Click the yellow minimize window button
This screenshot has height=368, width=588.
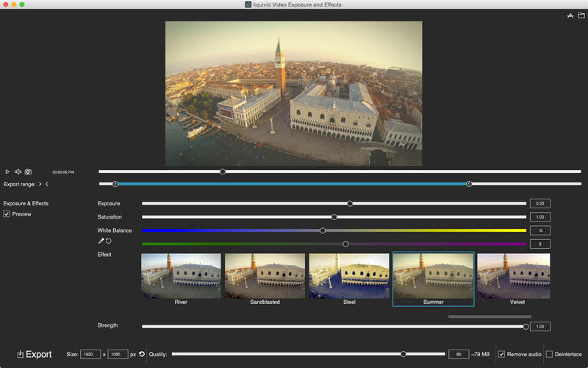14,4
